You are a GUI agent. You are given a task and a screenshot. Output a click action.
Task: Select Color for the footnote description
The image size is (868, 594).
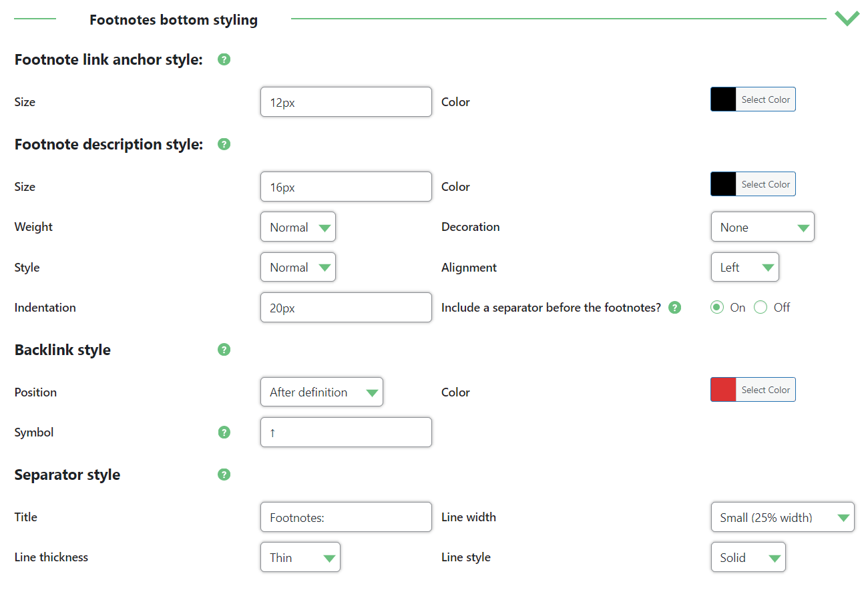tap(766, 184)
